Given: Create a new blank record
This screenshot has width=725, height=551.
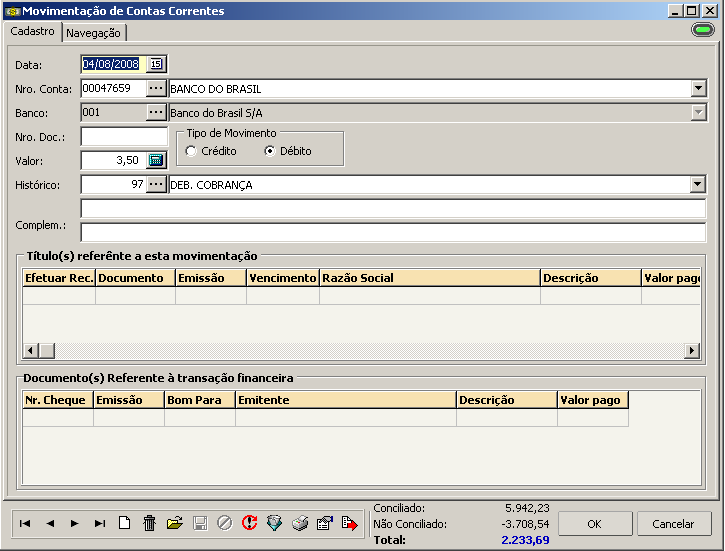Looking at the screenshot, I should tap(124, 523).
